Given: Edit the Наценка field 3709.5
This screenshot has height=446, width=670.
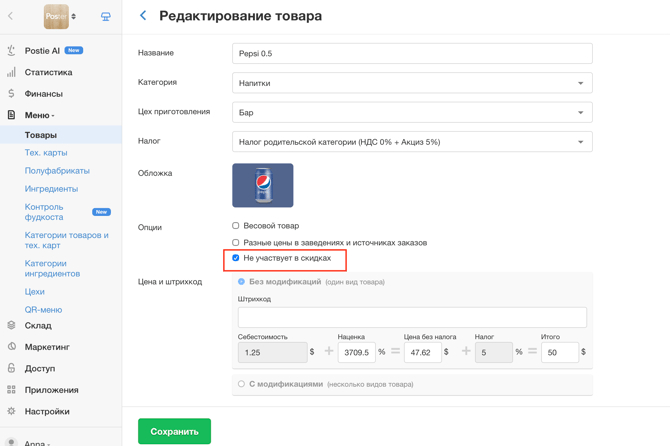Looking at the screenshot, I should tap(357, 352).
